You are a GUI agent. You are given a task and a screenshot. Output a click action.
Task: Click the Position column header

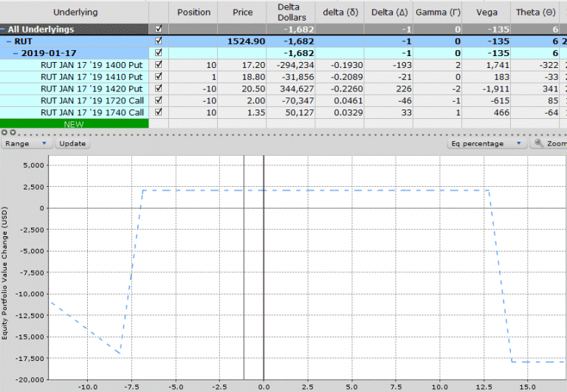[x=194, y=12]
